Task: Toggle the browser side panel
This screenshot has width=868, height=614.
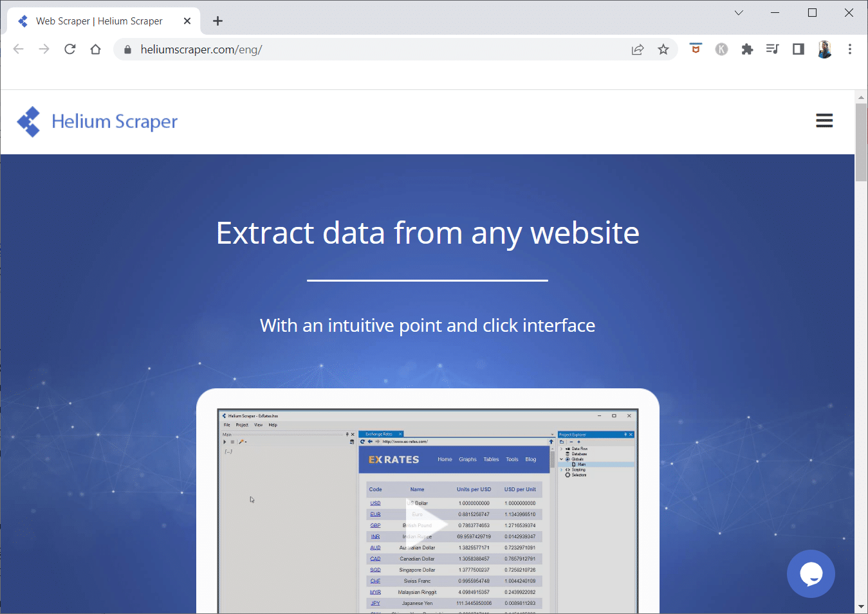Action: click(799, 50)
